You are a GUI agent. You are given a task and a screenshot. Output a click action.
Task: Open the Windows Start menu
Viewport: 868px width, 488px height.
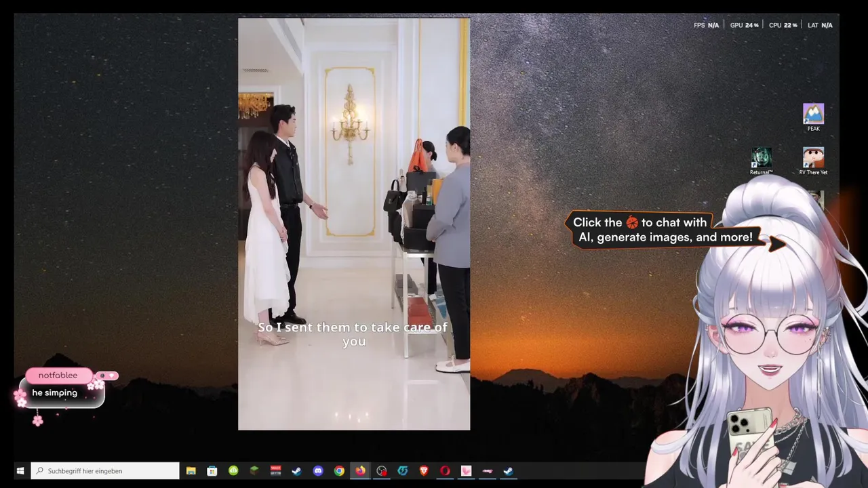(20, 471)
